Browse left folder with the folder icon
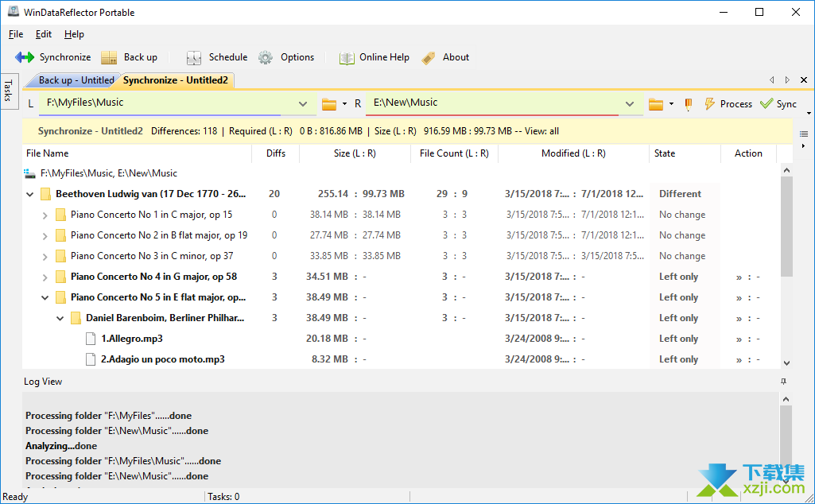 tap(329, 104)
